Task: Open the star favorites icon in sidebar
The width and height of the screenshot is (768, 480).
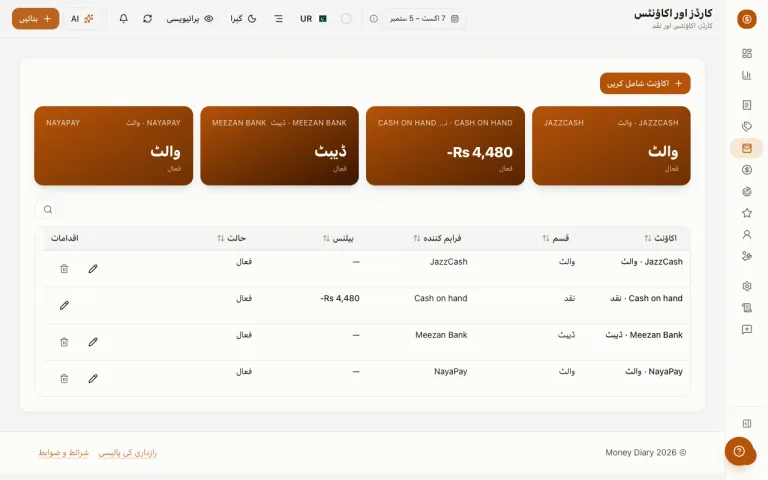Action: click(746, 213)
